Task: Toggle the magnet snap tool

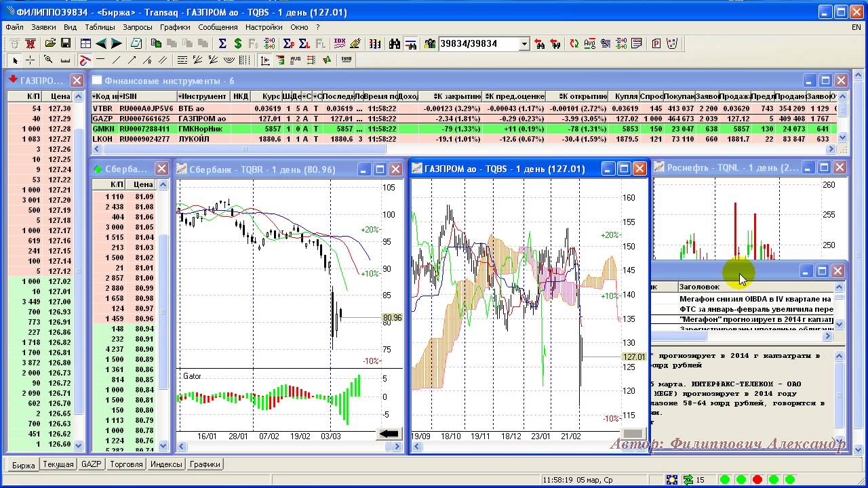Action: click(x=84, y=60)
